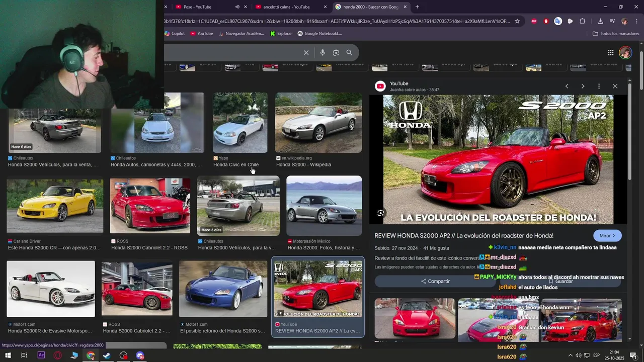Switch the ESP keyboard language indicator

596,355
